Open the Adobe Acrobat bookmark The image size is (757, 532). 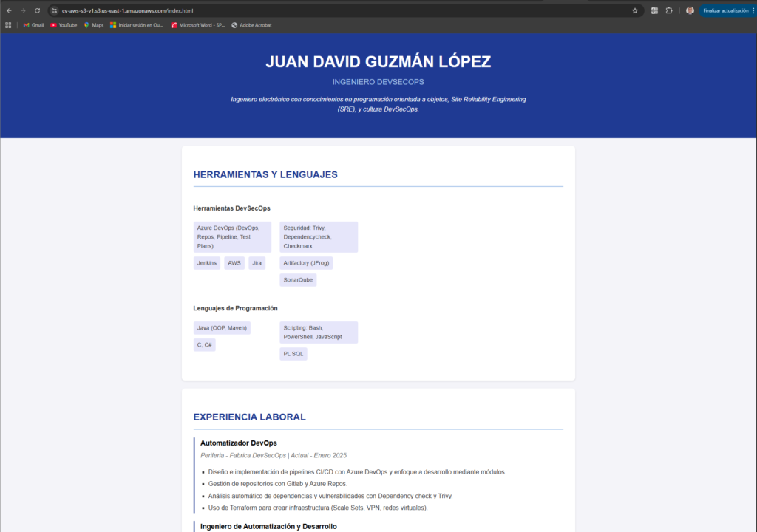pos(251,25)
